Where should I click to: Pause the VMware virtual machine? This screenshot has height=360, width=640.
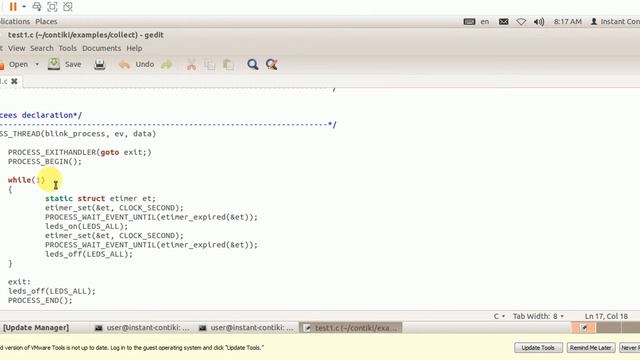pyautogui.click(x=13, y=7)
